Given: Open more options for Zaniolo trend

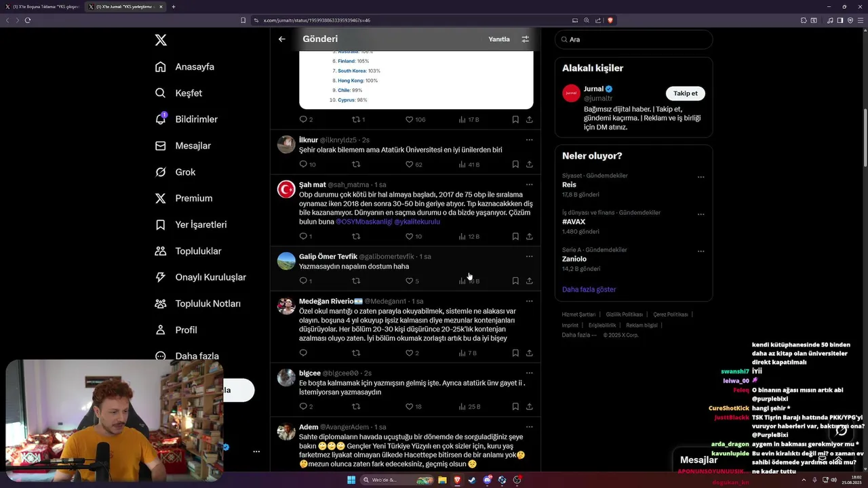Looking at the screenshot, I should [x=701, y=251].
